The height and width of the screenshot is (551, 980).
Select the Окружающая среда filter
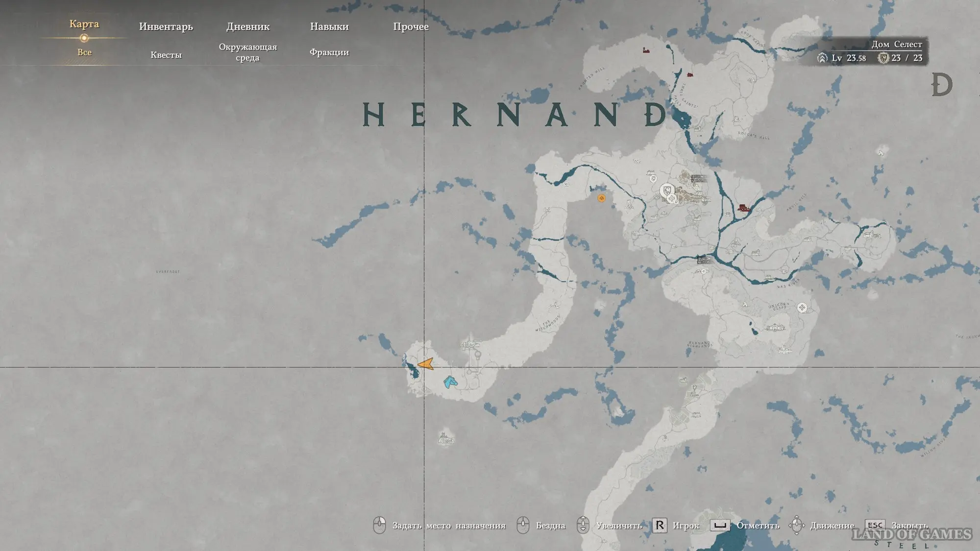[x=247, y=52]
